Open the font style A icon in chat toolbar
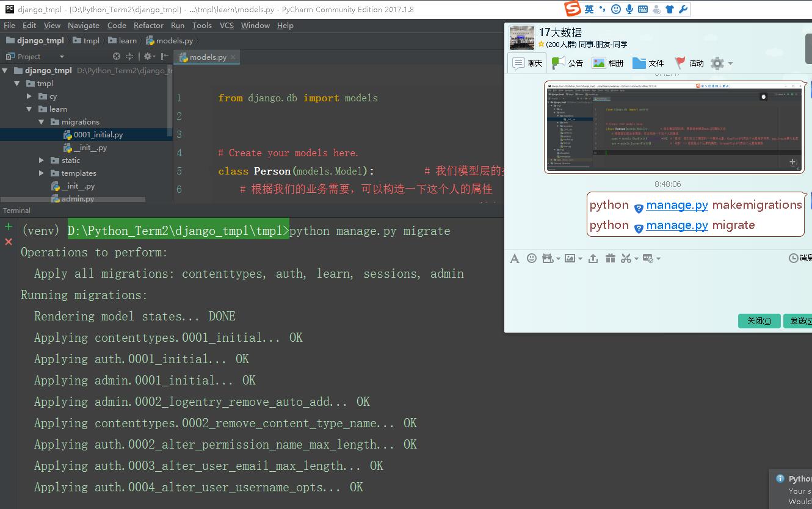 tap(515, 259)
